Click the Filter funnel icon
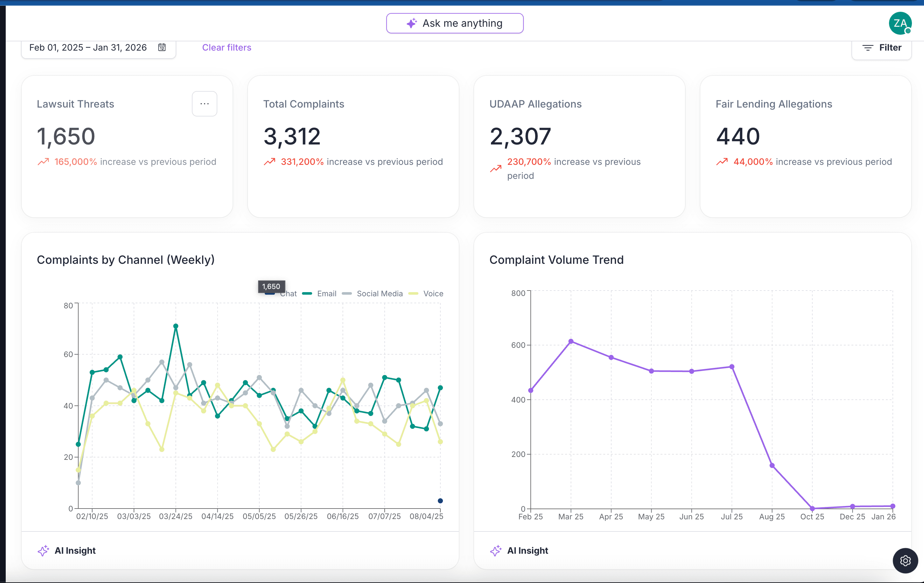 point(868,47)
